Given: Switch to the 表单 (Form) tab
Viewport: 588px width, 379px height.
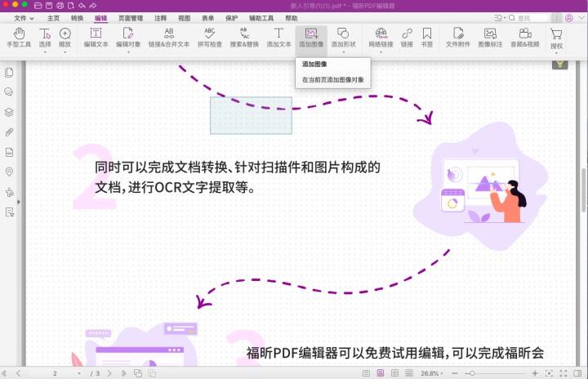Looking at the screenshot, I should 207,18.
